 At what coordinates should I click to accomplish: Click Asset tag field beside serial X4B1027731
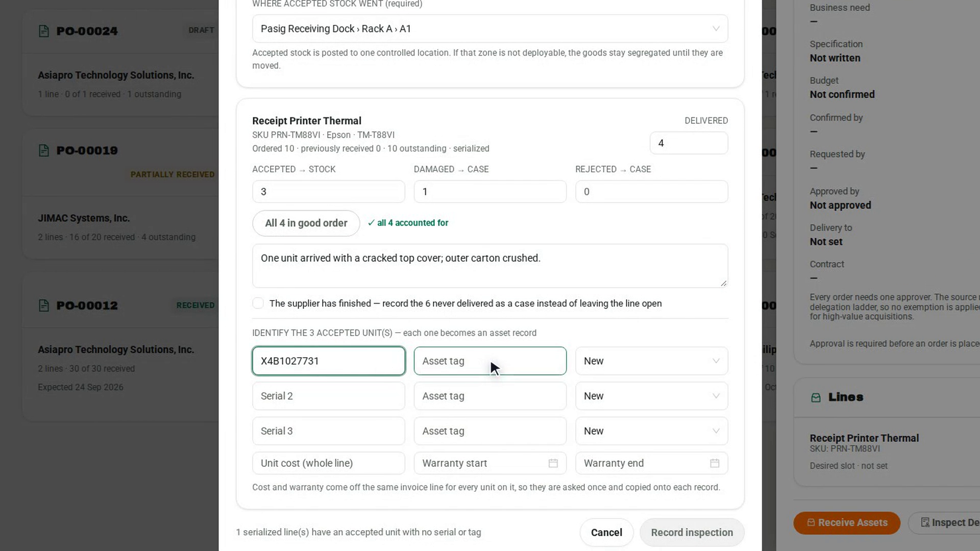[x=490, y=361]
